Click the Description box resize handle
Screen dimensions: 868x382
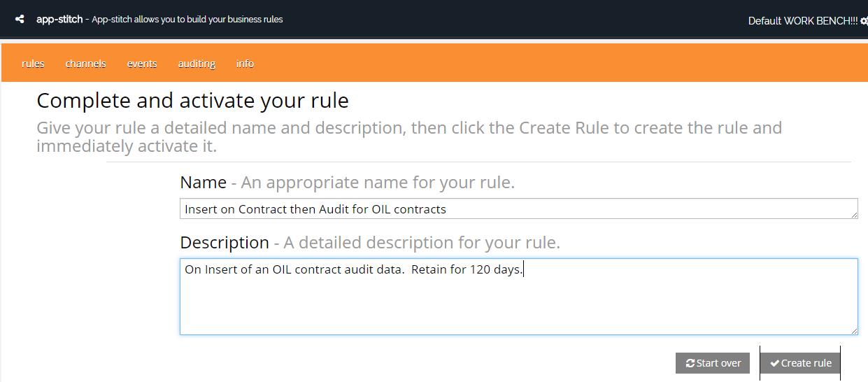(x=854, y=331)
